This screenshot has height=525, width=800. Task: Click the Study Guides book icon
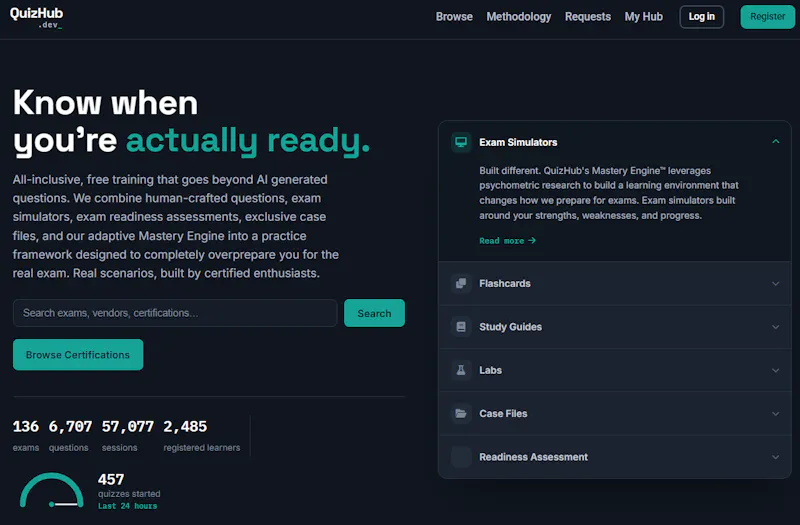point(461,327)
